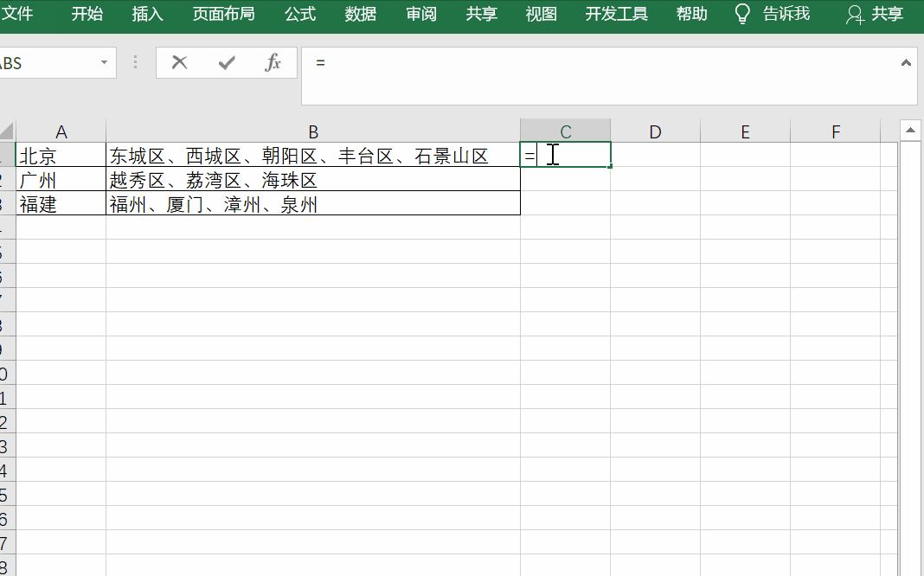Click the 告诉我 lightbulb icon

742,14
